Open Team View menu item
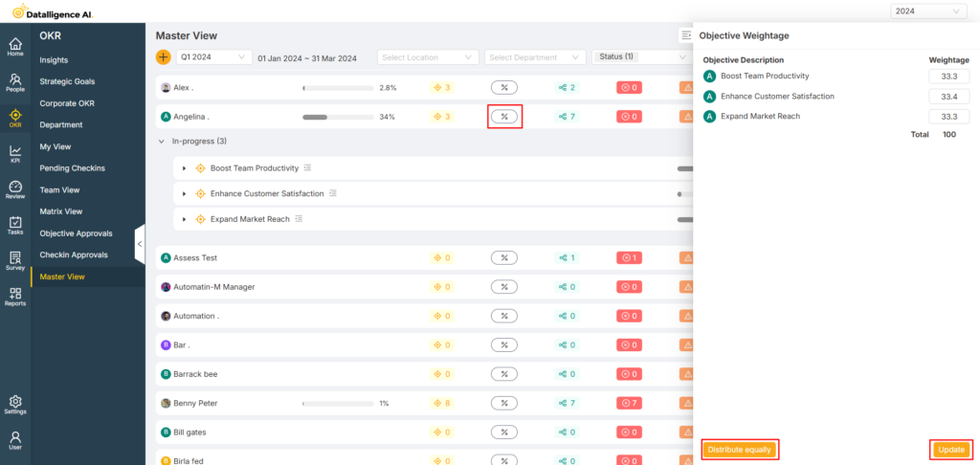 (59, 190)
